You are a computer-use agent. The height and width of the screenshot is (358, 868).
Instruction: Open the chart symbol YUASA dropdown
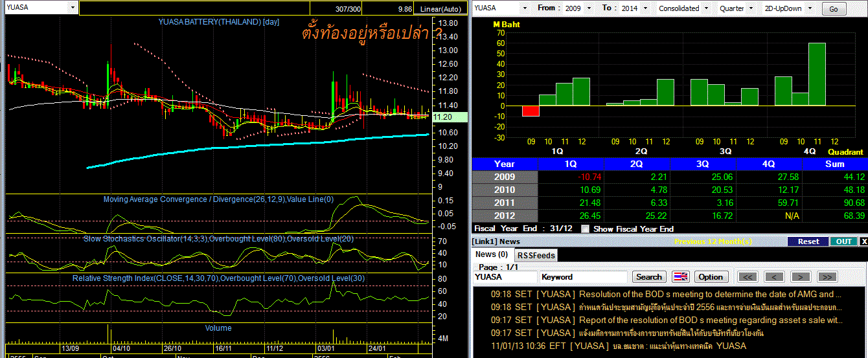coord(72,8)
